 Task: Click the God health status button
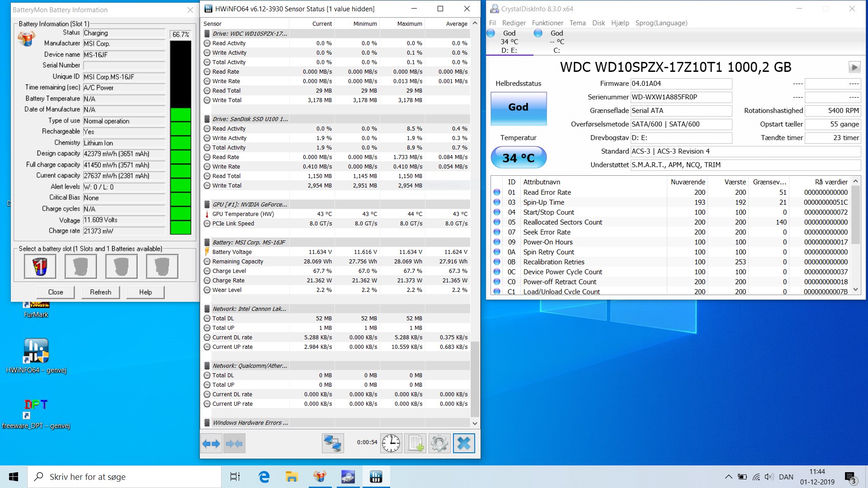(519, 108)
